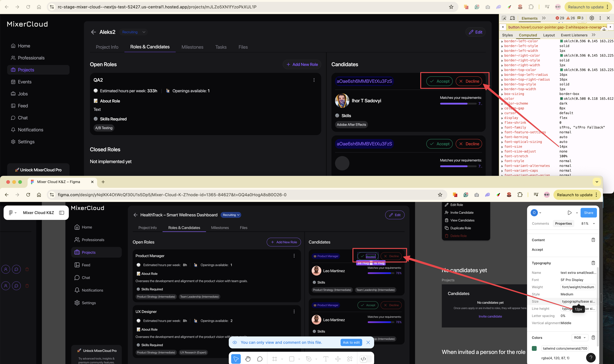Switch to the Milestones tab
Screen dimensions: 614x364
192,47
